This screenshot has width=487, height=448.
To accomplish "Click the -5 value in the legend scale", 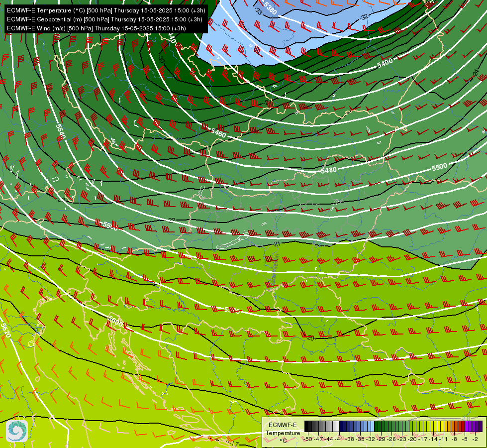I will [465, 439].
